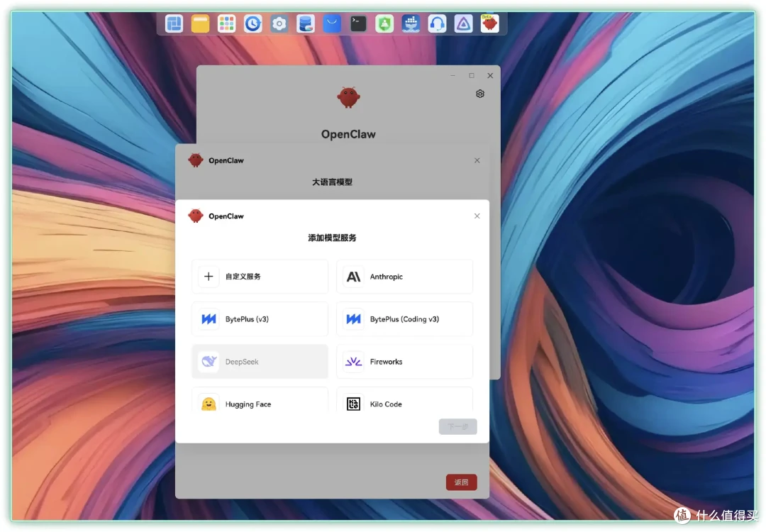Select the 自定义服务 custom service card
The image size is (766, 532).
tap(260, 277)
